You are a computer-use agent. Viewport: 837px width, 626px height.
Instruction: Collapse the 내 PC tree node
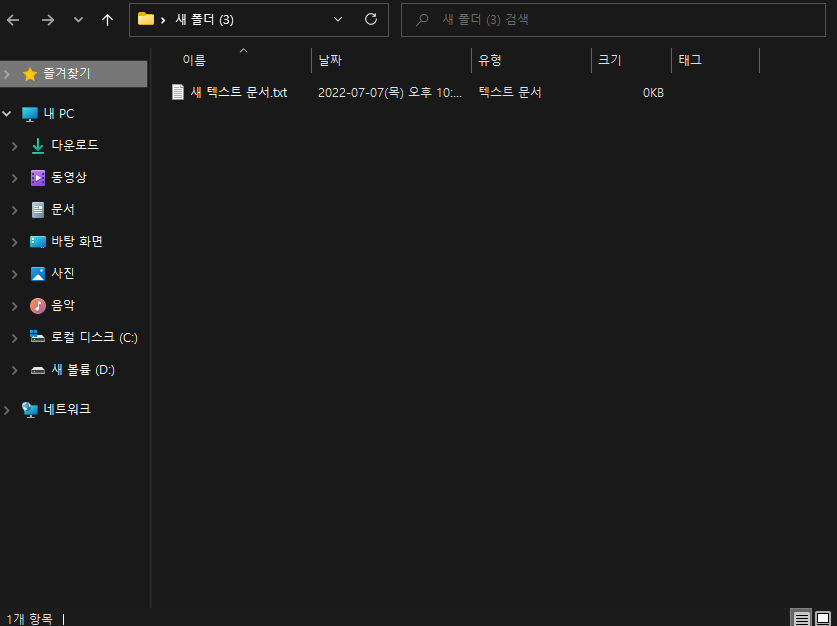7,114
